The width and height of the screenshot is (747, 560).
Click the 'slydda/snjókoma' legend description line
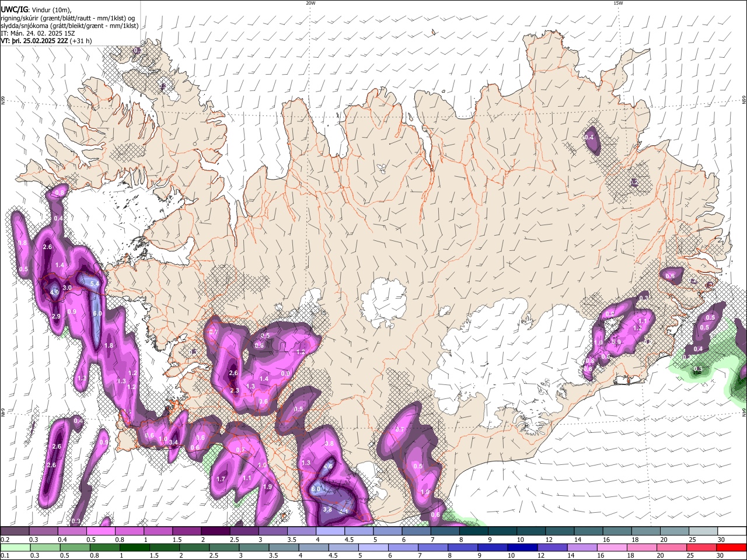pyautogui.click(x=69, y=26)
